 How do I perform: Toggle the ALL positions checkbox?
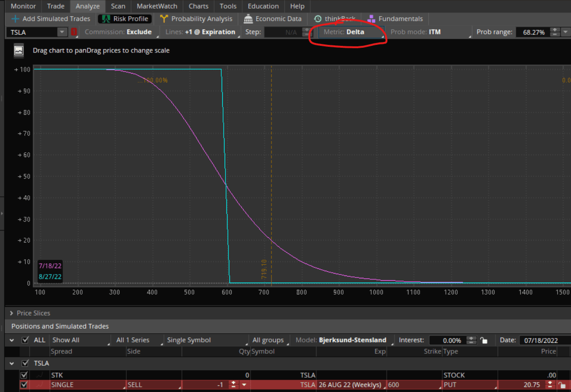point(25,339)
